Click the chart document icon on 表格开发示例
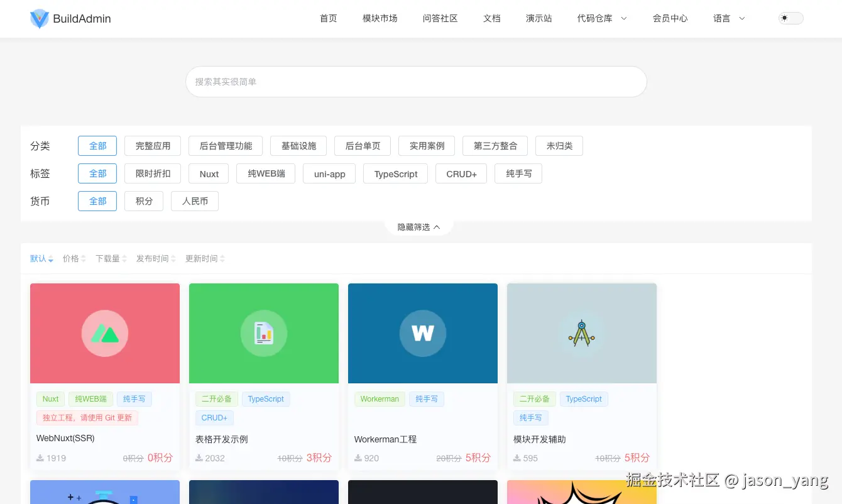The image size is (842, 504). [x=264, y=333]
